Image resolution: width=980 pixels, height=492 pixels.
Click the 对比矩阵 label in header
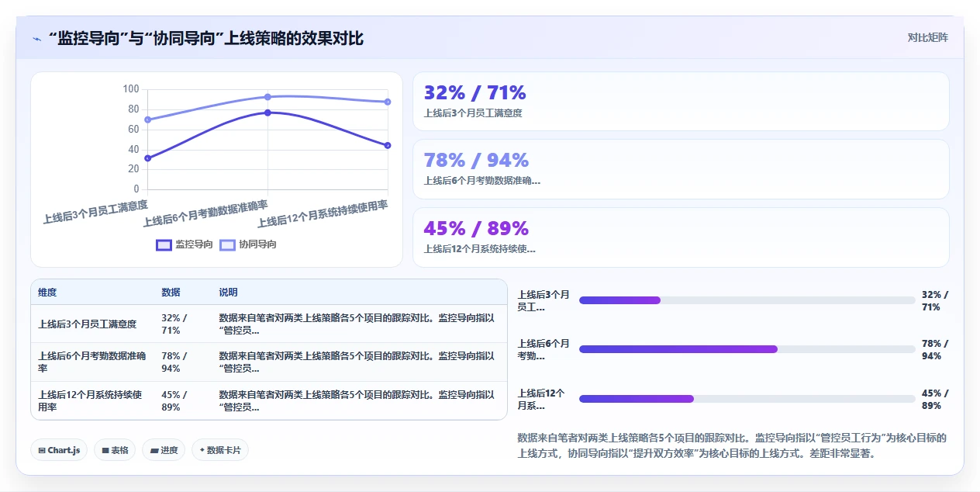[x=927, y=37]
